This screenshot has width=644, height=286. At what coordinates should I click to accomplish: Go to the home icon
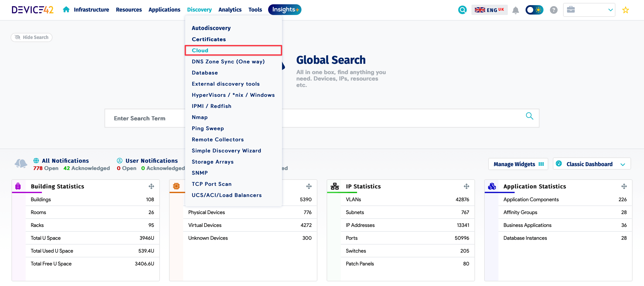click(x=66, y=9)
